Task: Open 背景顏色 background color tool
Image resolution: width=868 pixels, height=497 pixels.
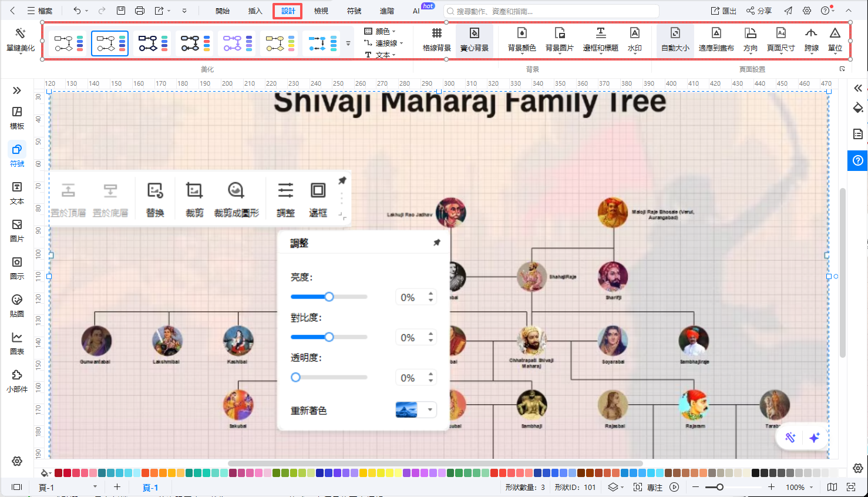Action: click(522, 39)
